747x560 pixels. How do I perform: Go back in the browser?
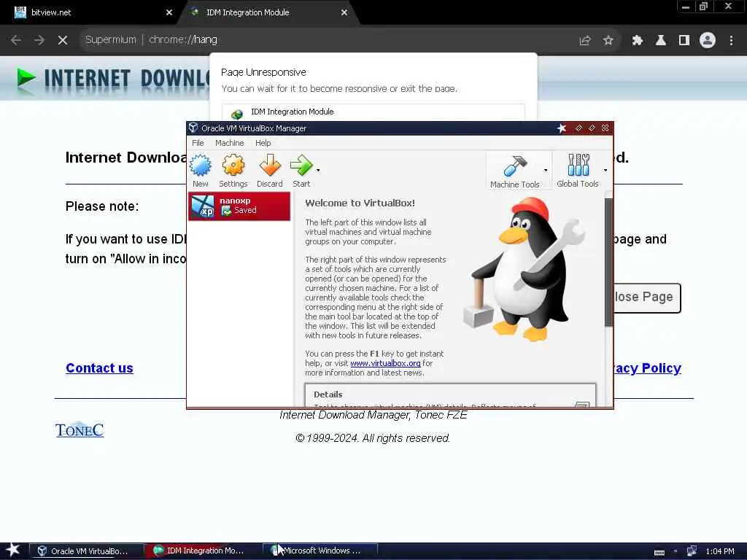click(x=16, y=40)
